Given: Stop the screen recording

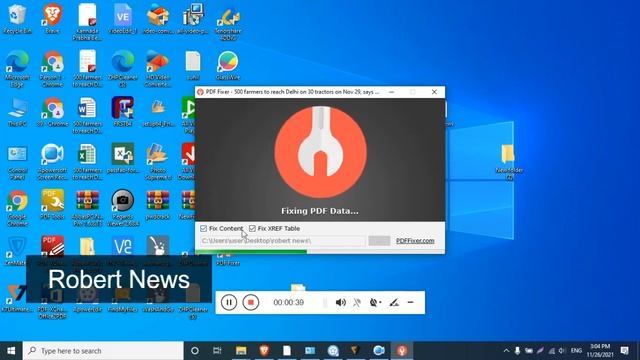Looking at the screenshot, I should pos(251,302).
